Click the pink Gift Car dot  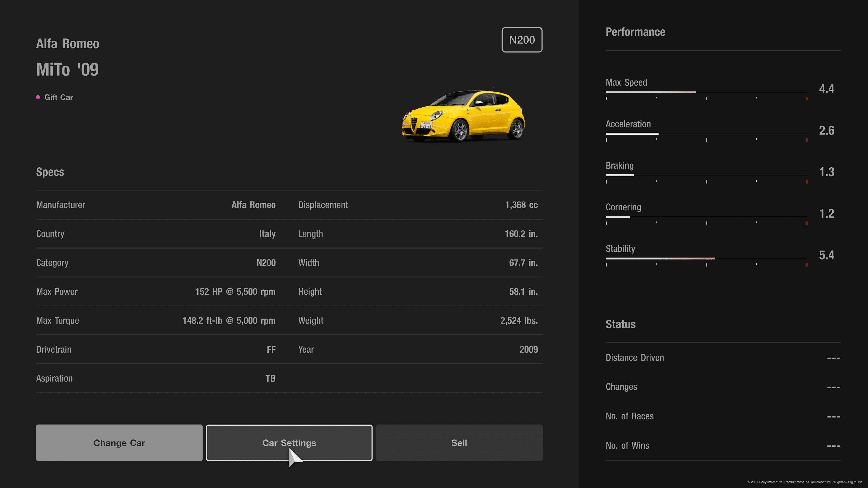pyautogui.click(x=38, y=97)
